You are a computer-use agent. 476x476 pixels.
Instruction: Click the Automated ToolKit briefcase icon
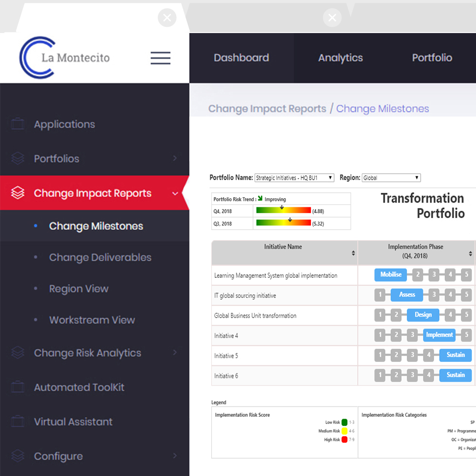pyautogui.click(x=18, y=387)
